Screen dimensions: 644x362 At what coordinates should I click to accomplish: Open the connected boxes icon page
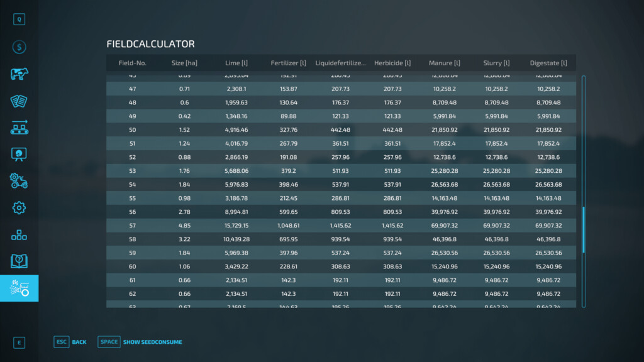19,235
